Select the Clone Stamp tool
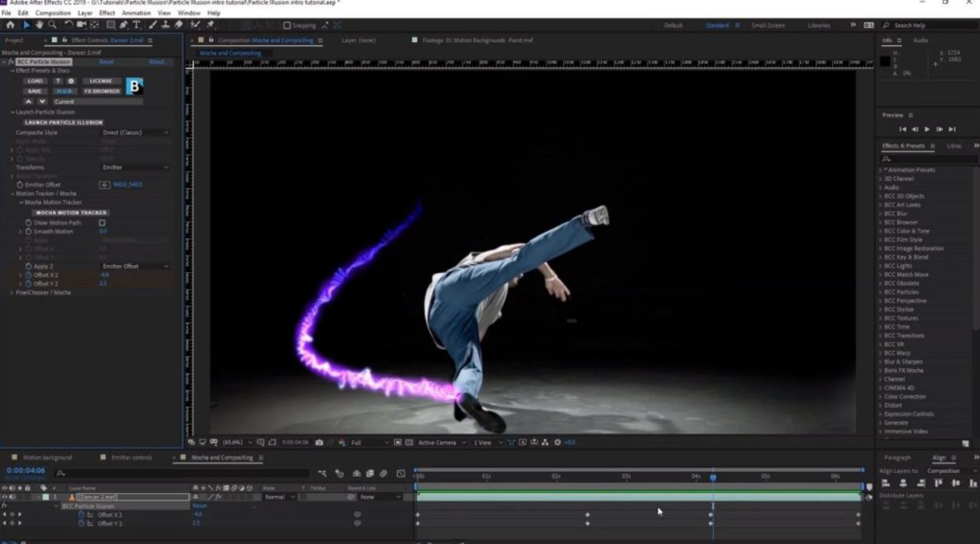This screenshot has height=544, width=980. tap(165, 25)
